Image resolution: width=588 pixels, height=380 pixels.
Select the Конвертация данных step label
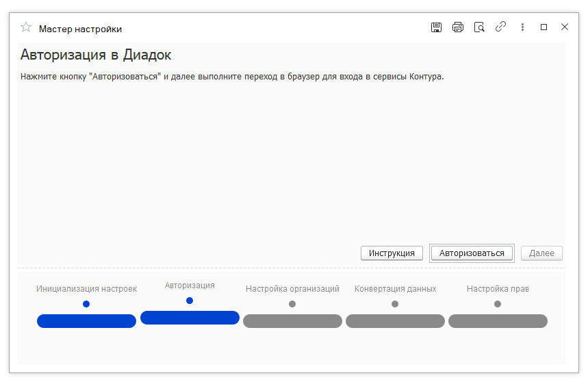pos(395,289)
